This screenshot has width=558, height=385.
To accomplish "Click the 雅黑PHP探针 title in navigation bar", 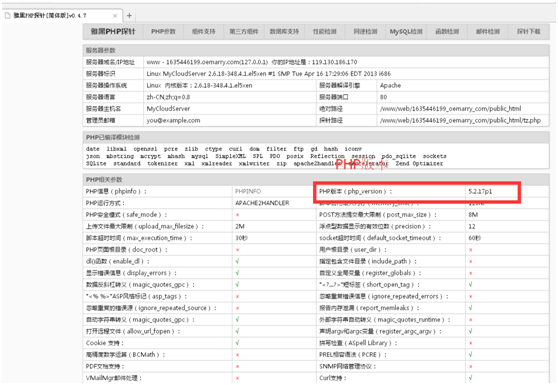I will click(x=113, y=32).
